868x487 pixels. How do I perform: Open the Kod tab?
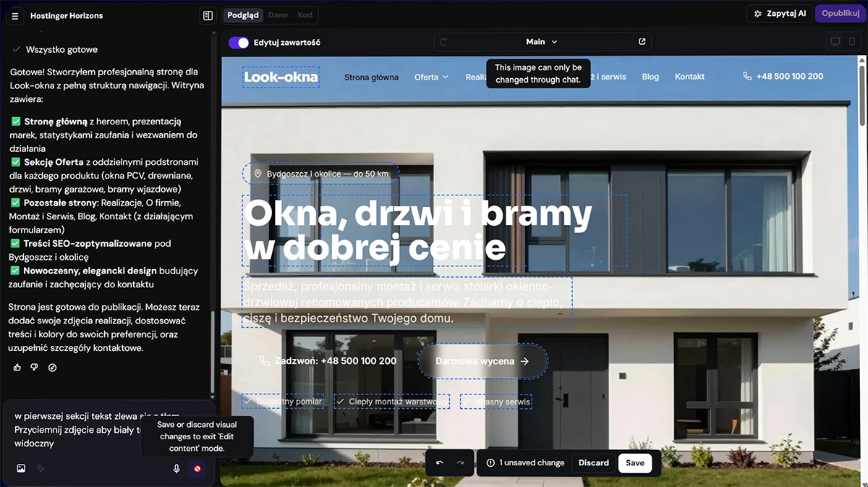[305, 15]
